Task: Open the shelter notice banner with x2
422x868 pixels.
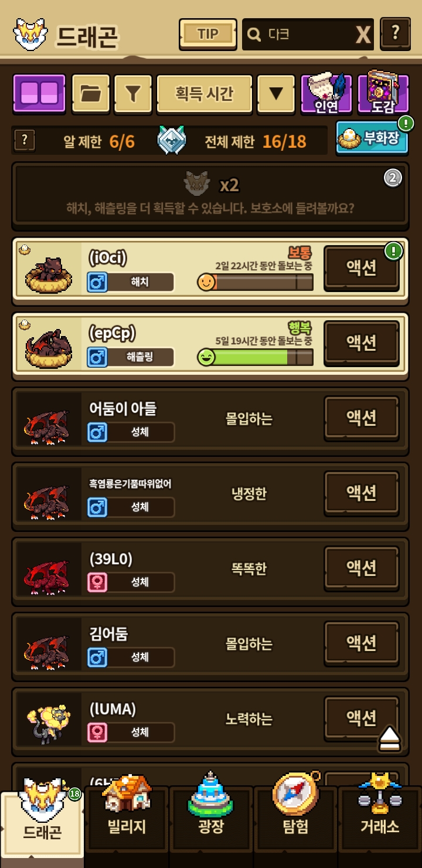Action: coord(210,195)
